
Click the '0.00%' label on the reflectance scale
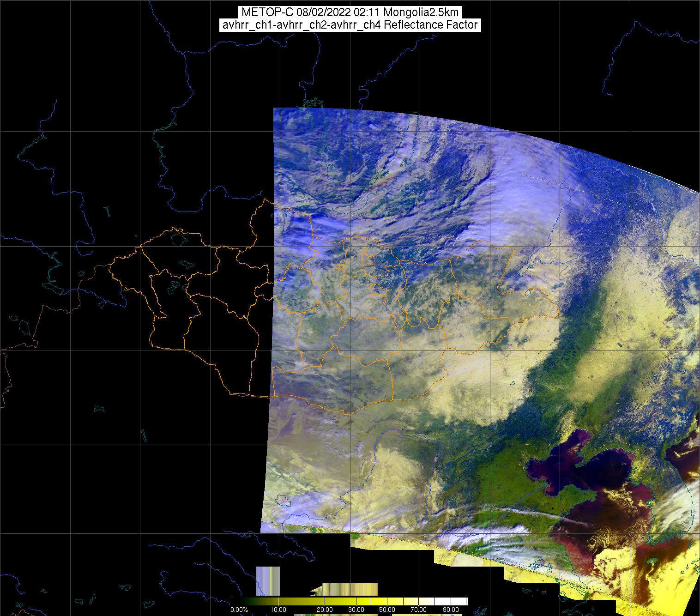pos(239,610)
